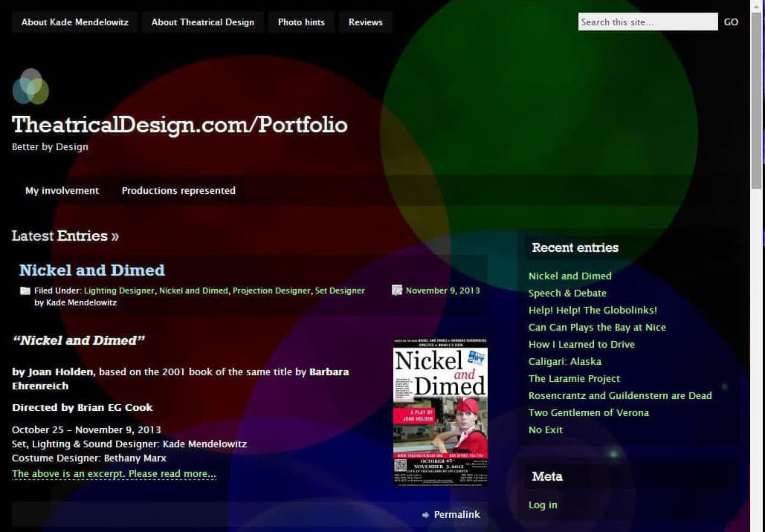This screenshot has height=532, width=765.
Task: Open the Nickel and Dimed post title
Action: [91, 270]
